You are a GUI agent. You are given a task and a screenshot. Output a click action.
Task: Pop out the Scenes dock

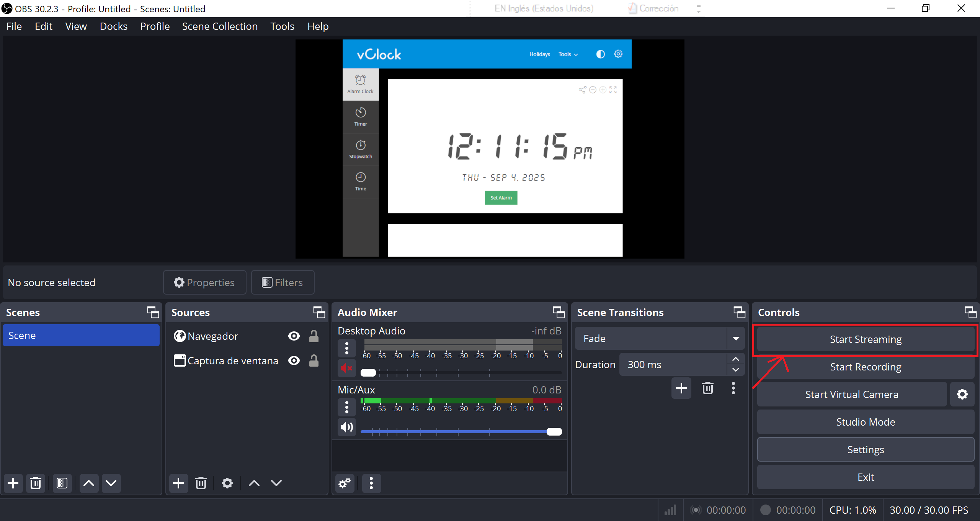[153, 312]
